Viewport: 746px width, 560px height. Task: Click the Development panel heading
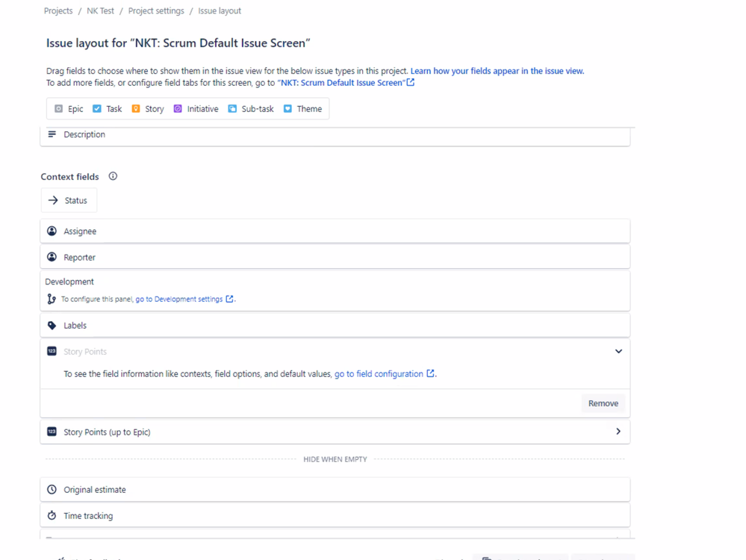tap(69, 281)
